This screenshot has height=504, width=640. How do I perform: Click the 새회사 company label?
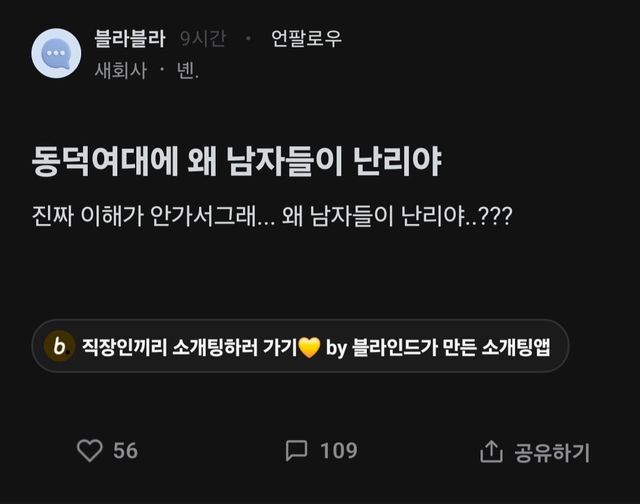[x=121, y=71]
